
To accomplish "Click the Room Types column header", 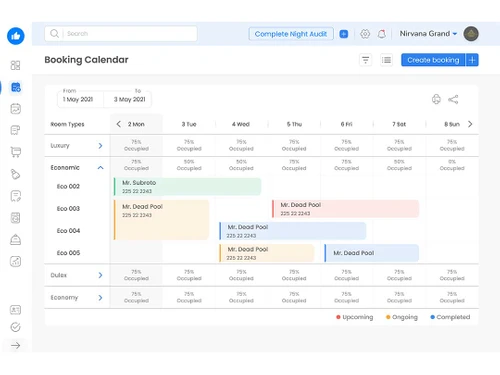I will (67, 124).
